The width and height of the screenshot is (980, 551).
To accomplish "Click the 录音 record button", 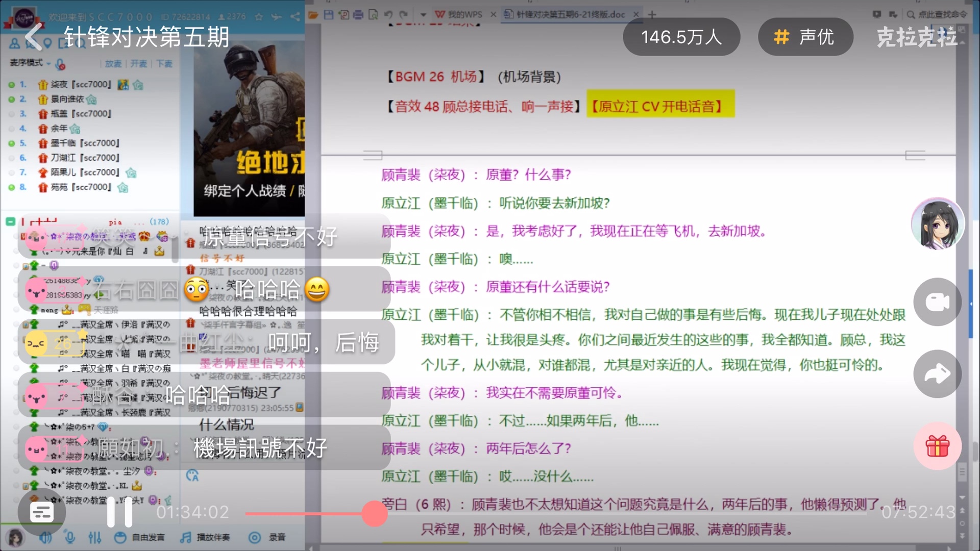I will tap(267, 537).
